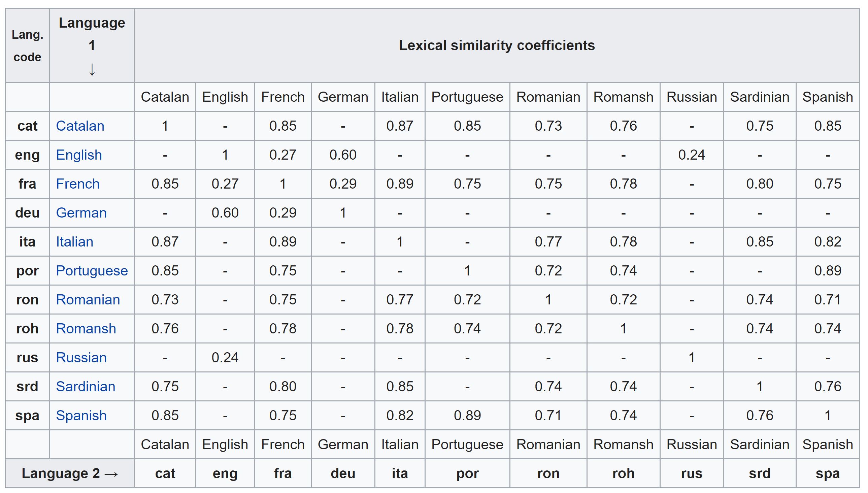Click the 0.24 value in Russian row

click(225, 358)
